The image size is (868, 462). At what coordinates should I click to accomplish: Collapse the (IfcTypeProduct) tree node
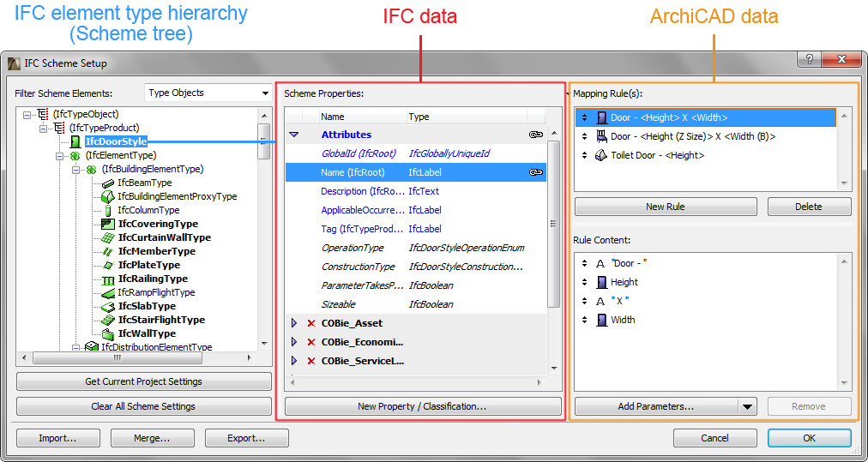point(43,129)
